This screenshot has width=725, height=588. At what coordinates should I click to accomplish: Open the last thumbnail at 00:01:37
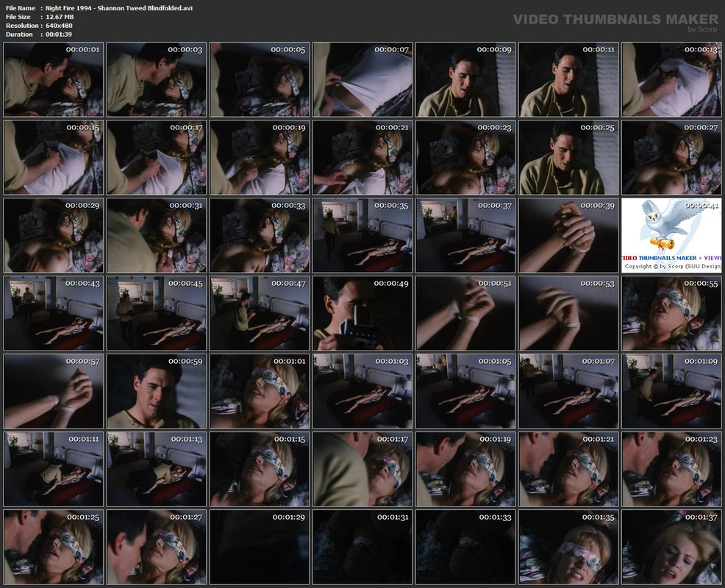click(672, 548)
